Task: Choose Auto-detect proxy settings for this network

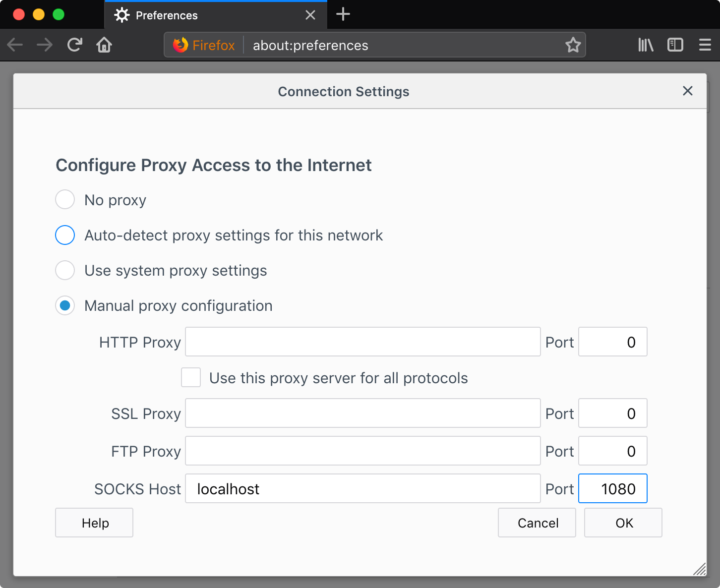Action: 65,235
